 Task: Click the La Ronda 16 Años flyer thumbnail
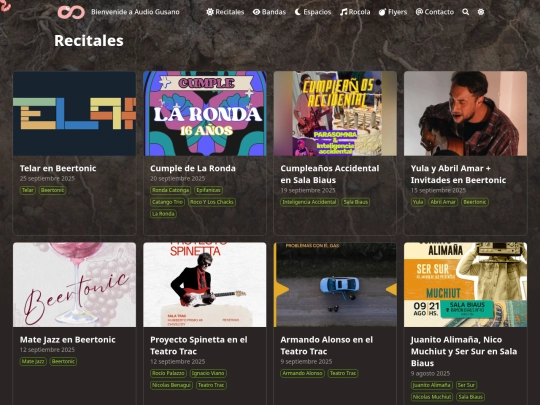pyautogui.click(x=205, y=114)
